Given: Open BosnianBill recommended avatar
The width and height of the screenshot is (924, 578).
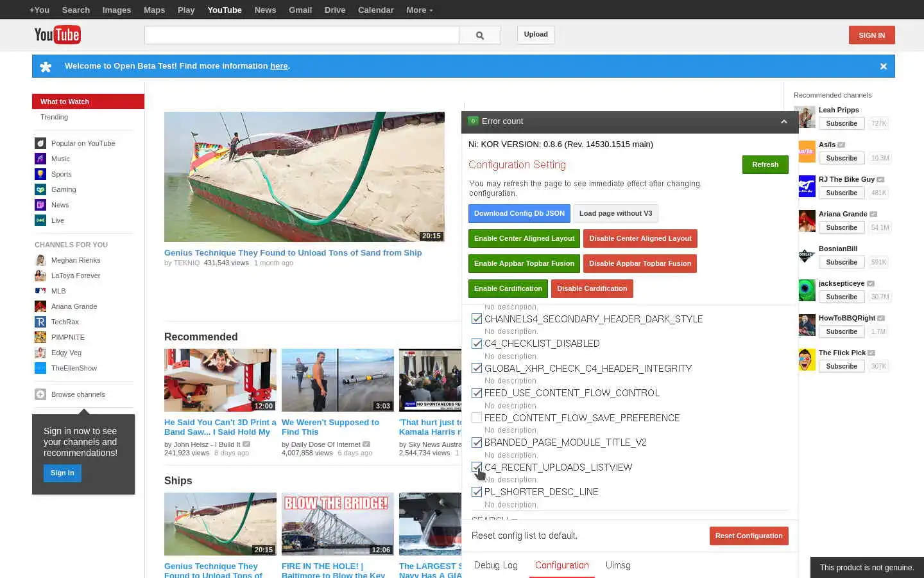Looking at the screenshot, I should click(807, 256).
